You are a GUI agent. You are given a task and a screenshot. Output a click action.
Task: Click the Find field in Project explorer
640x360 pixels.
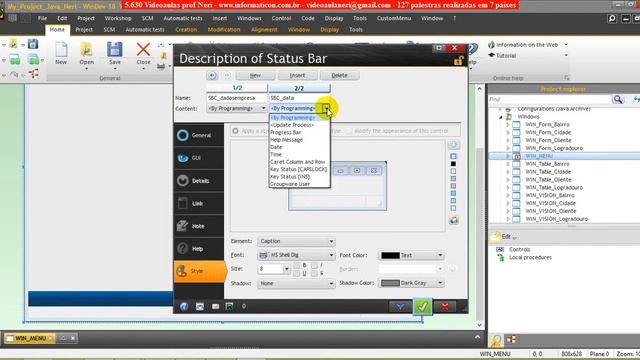pyautogui.click(x=550, y=99)
